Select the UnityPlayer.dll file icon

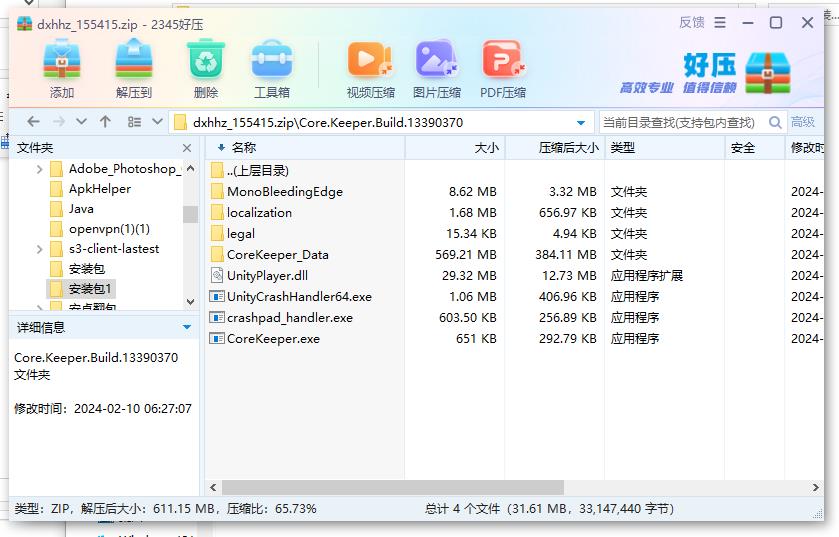217,275
